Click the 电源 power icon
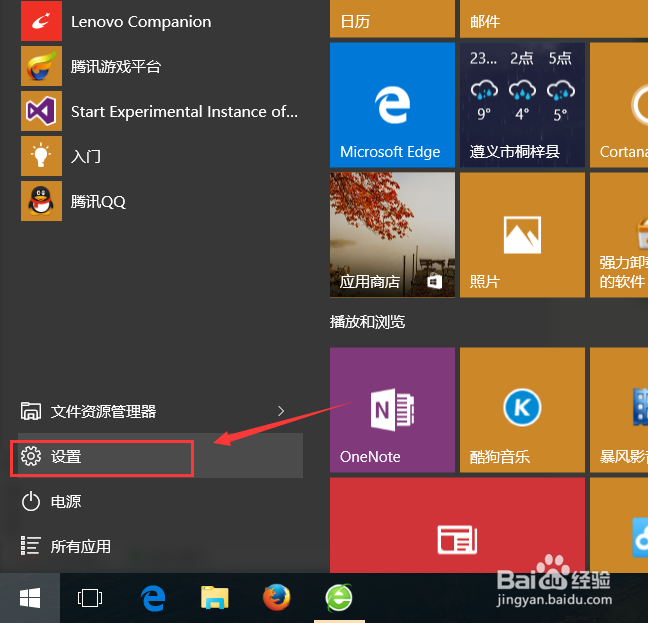The height and width of the screenshot is (623, 648). pyautogui.click(x=31, y=502)
